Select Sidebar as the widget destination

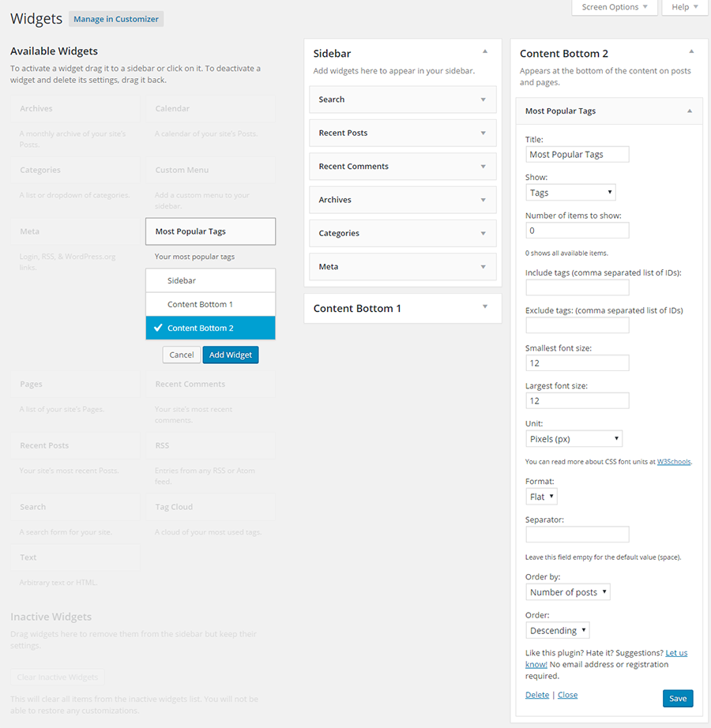click(210, 280)
